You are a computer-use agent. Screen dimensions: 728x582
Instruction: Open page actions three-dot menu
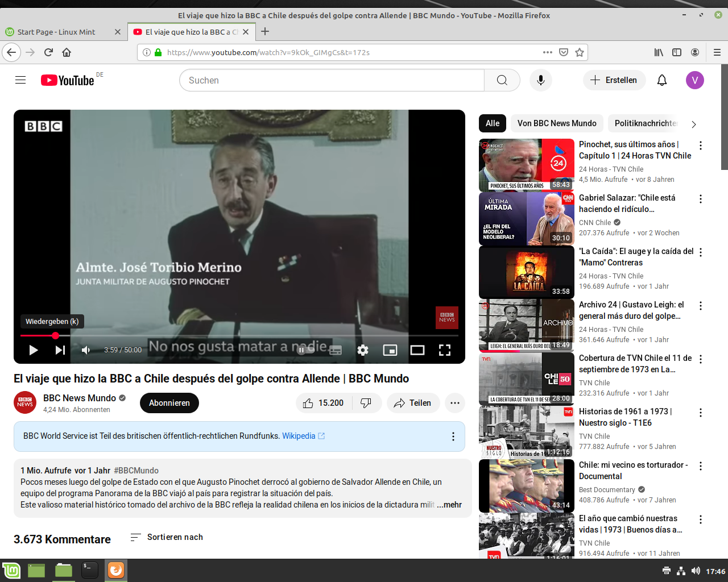(548, 52)
